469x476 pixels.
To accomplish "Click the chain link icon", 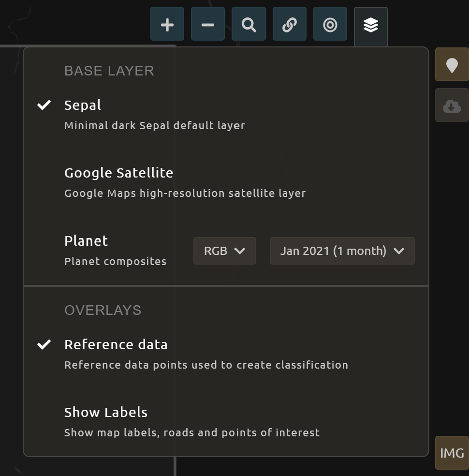I will pyautogui.click(x=290, y=25).
